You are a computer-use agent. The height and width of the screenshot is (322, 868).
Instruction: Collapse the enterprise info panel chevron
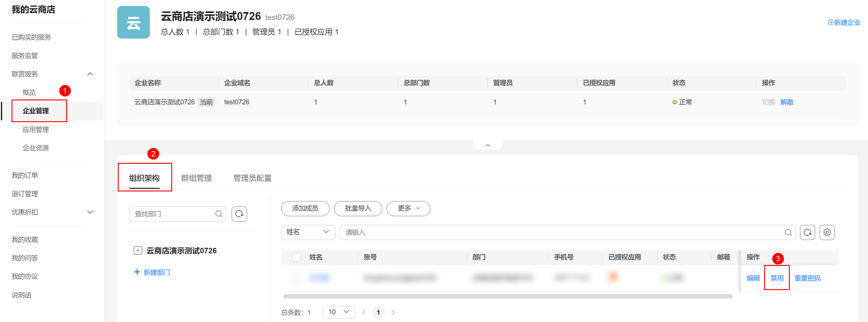(x=487, y=145)
